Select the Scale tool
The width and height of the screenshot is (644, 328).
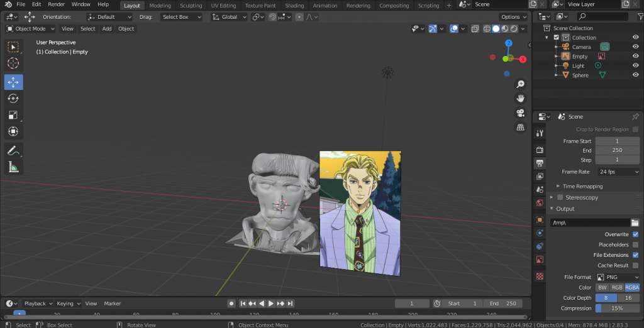click(14, 115)
